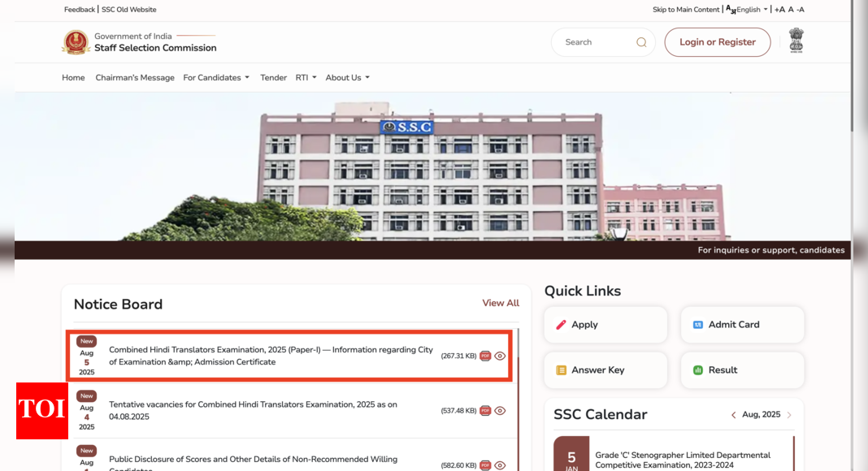Viewport: 868px width, 471px height.
Task: Increase font size with +A
Action: pyautogui.click(x=779, y=10)
